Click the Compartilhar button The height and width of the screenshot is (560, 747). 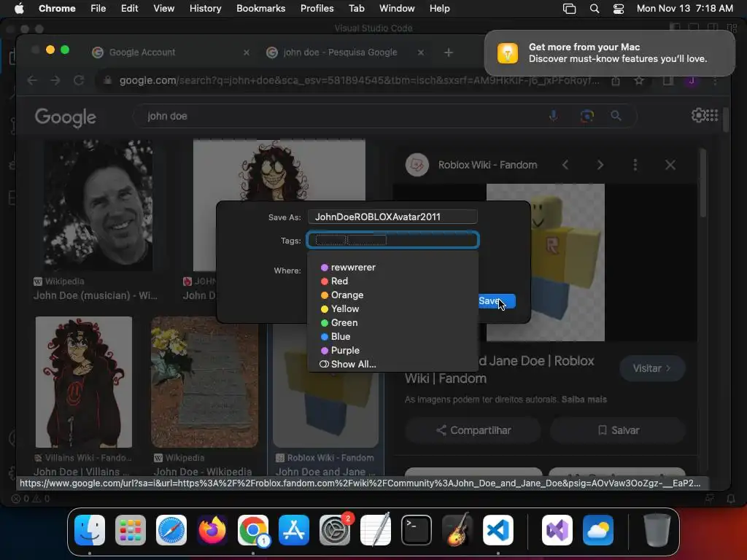(x=473, y=430)
